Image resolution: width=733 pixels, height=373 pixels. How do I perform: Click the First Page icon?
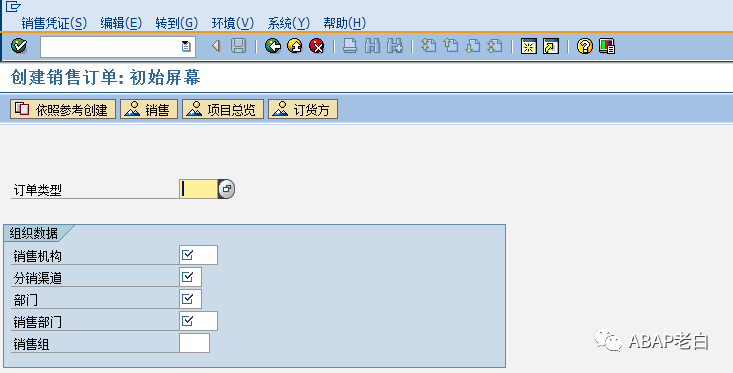428,46
